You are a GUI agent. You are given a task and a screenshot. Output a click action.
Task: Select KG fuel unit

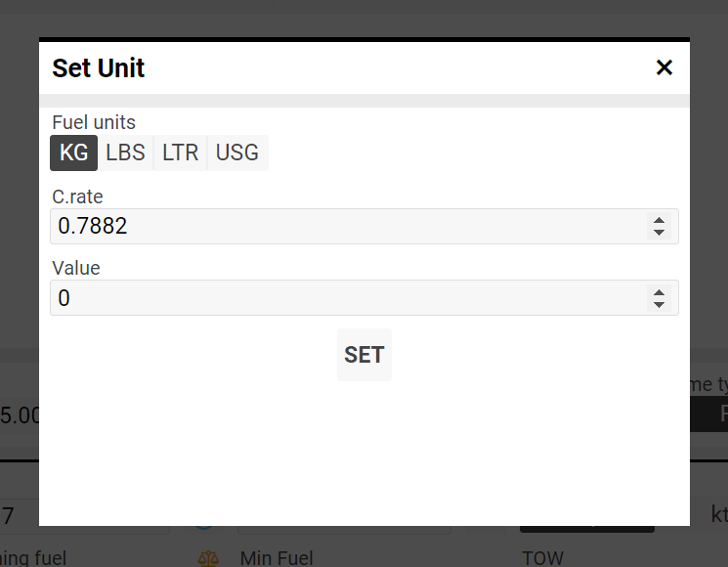(74, 153)
